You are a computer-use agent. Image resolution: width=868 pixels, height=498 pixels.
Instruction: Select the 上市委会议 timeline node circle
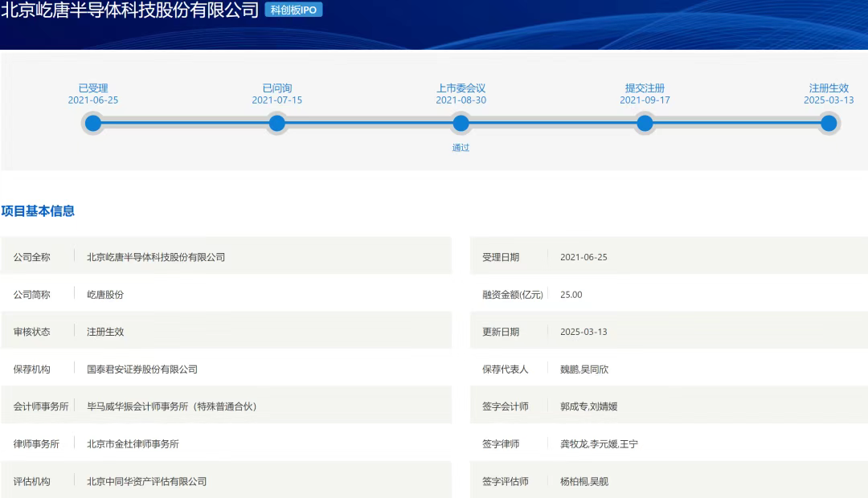pos(461,123)
